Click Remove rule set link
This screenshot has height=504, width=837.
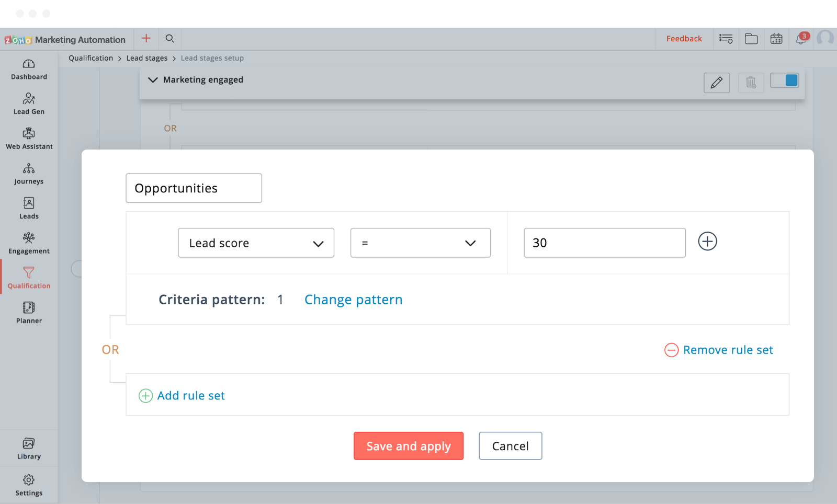[x=727, y=350]
